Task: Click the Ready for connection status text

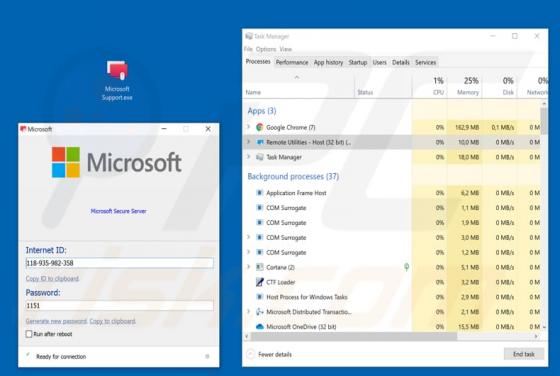Action: click(61, 356)
